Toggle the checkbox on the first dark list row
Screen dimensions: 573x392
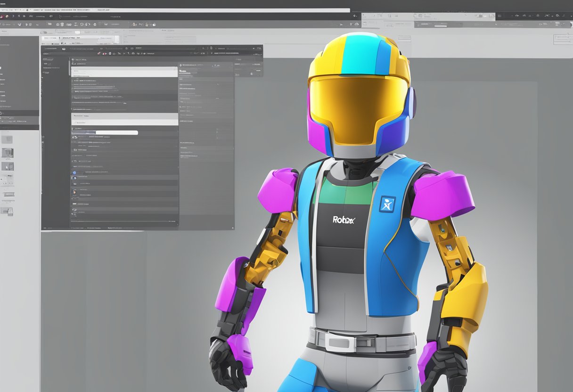pyautogui.click(x=74, y=81)
